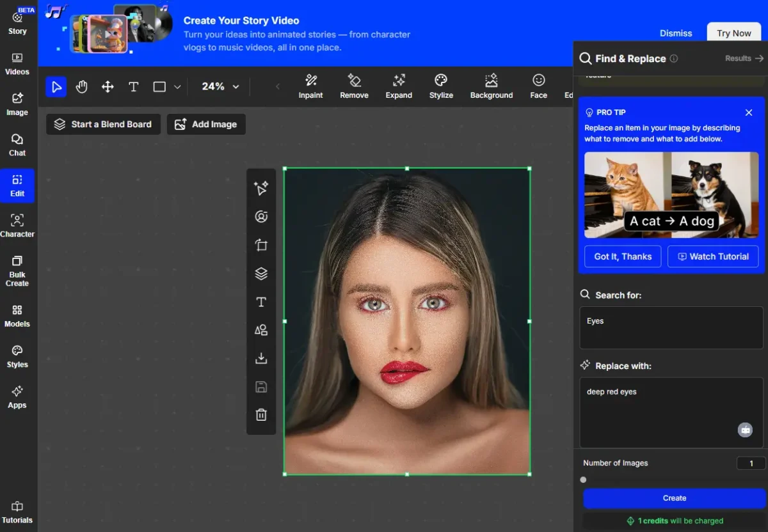Click the magic select icon in vertical toolbar
The image size is (768, 532).
[261, 188]
